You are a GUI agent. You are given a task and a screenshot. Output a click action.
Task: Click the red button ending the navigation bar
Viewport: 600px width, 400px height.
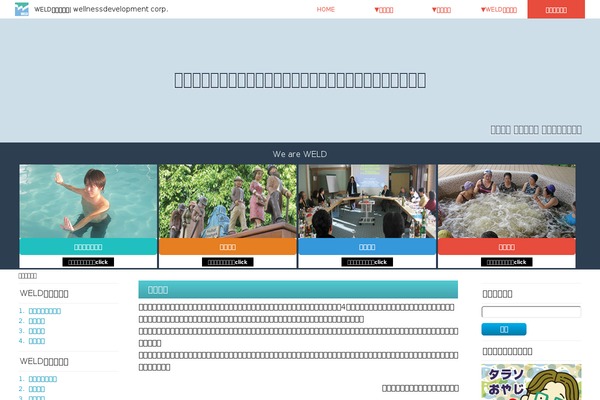[556, 9]
